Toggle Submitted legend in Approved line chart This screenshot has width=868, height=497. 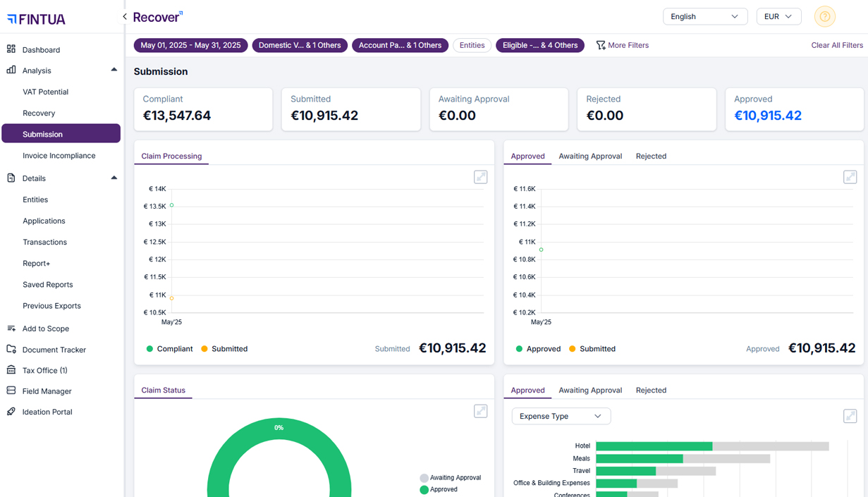(592, 349)
